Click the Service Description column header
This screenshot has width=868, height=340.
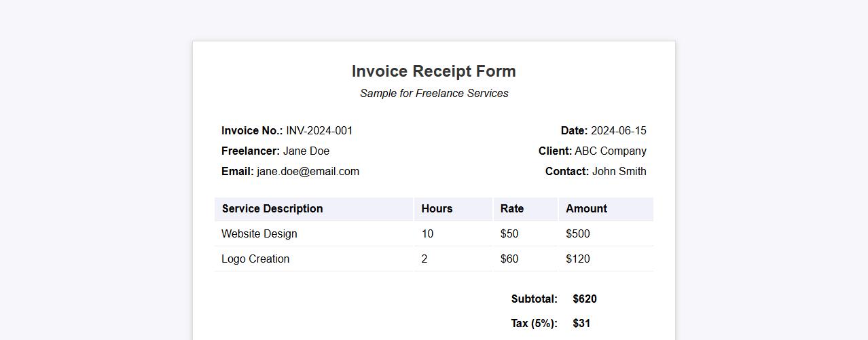click(x=314, y=209)
